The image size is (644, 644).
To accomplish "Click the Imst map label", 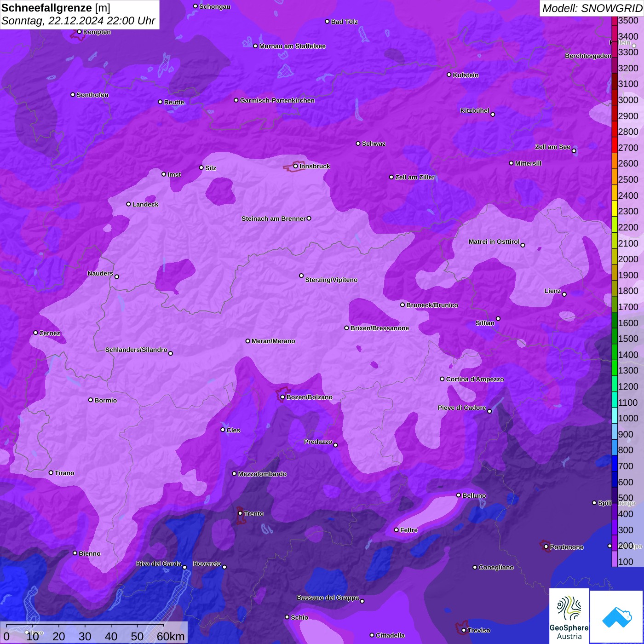I will (174, 174).
